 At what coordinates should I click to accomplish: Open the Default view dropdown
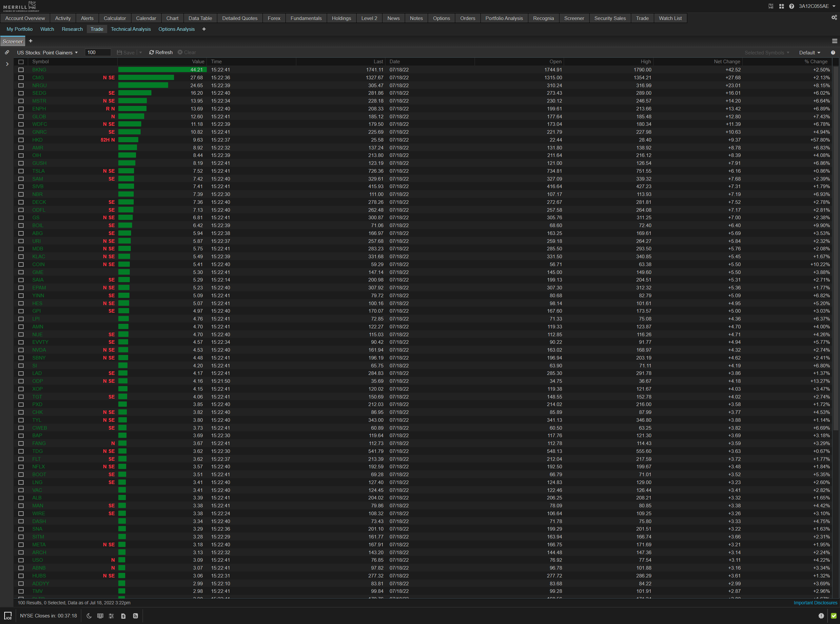pyautogui.click(x=810, y=52)
